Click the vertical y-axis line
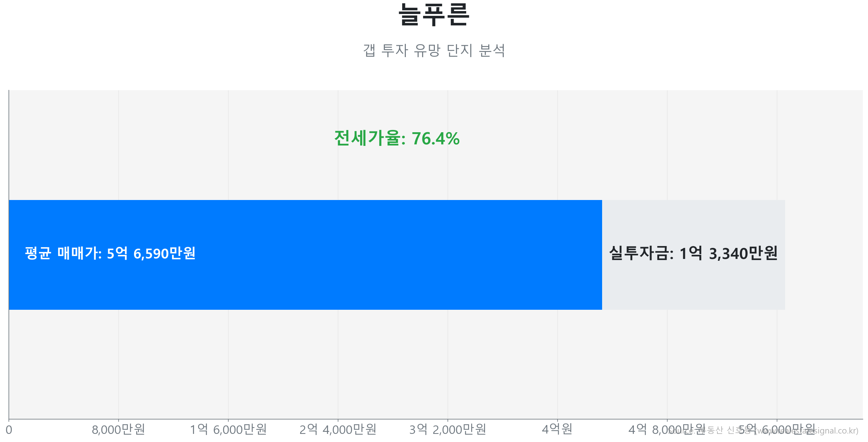The width and height of the screenshot is (868, 442). click(9, 147)
